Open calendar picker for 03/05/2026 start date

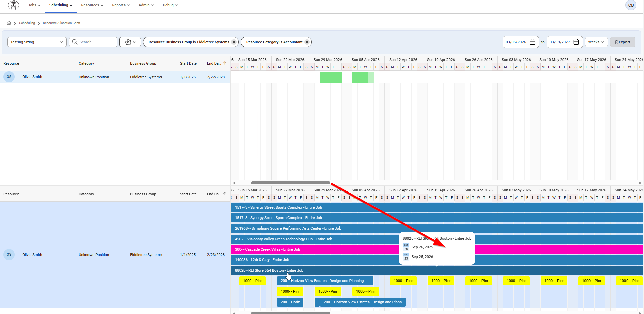click(x=532, y=42)
